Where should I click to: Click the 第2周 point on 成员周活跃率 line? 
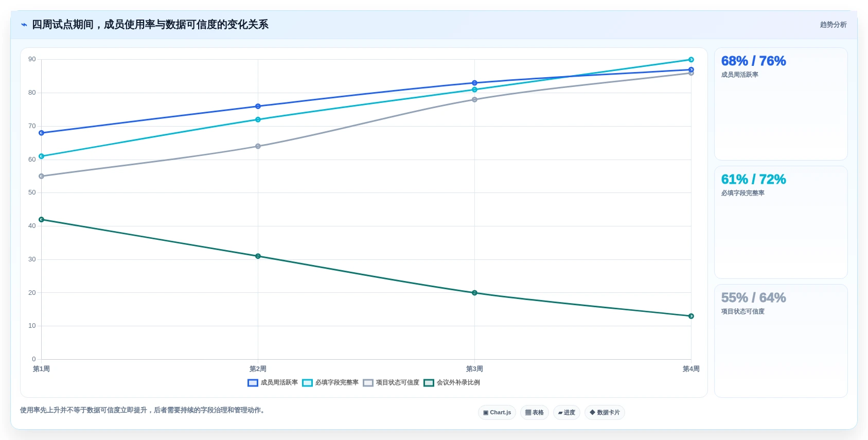258,107
